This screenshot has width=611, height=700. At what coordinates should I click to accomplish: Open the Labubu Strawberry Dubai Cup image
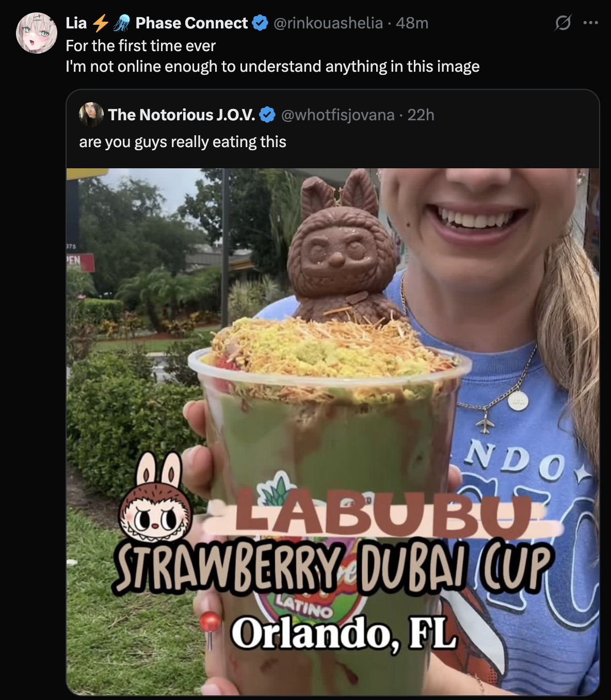tap(333, 432)
